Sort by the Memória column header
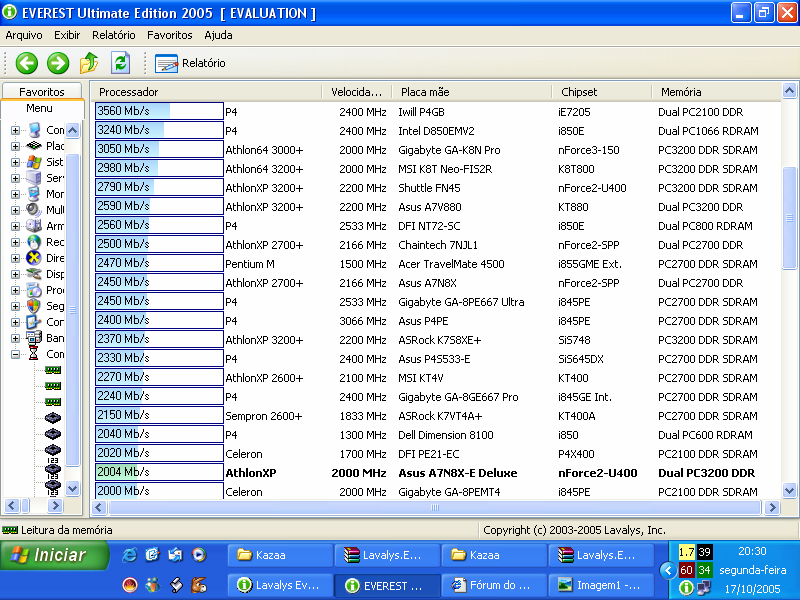Screen dimensions: 800x600 coord(716,92)
